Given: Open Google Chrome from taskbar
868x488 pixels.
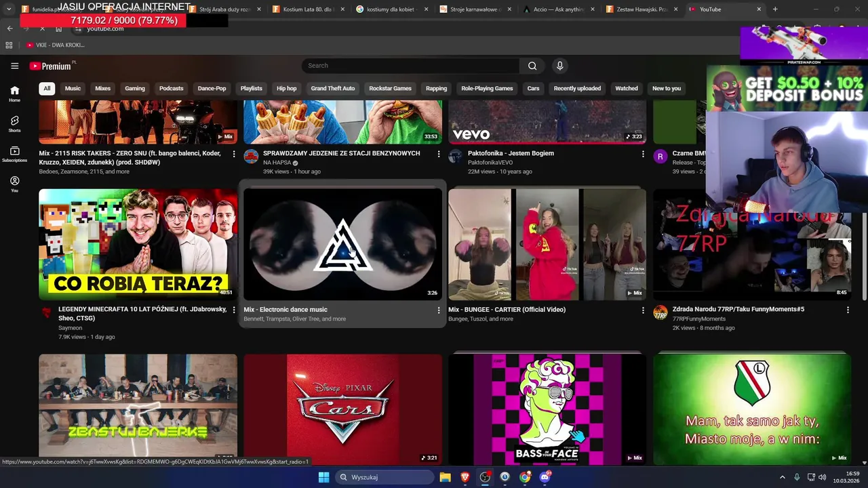Looking at the screenshot, I should coord(525,477).
